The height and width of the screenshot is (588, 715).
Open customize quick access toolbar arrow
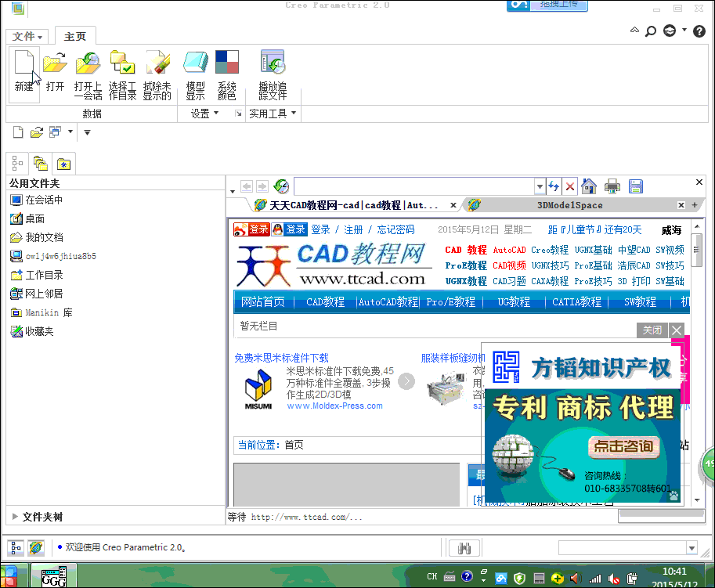(x=87, y=132)
